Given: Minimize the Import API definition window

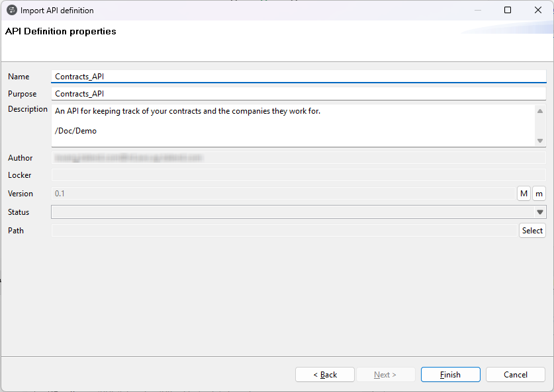Looking at the screenshot, I should tap(478, 10).
